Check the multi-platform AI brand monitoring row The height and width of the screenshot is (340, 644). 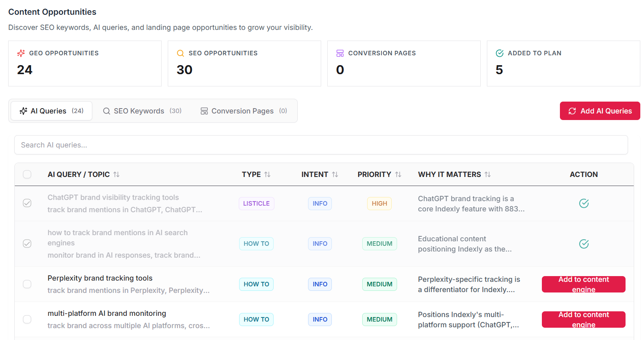tap(27, 320)
